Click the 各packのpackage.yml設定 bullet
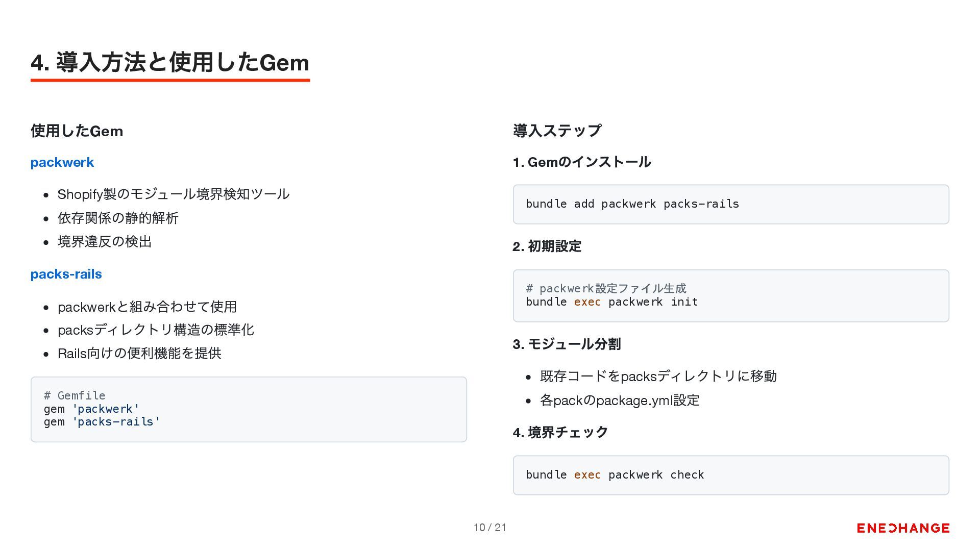 (x=620, y=400)
